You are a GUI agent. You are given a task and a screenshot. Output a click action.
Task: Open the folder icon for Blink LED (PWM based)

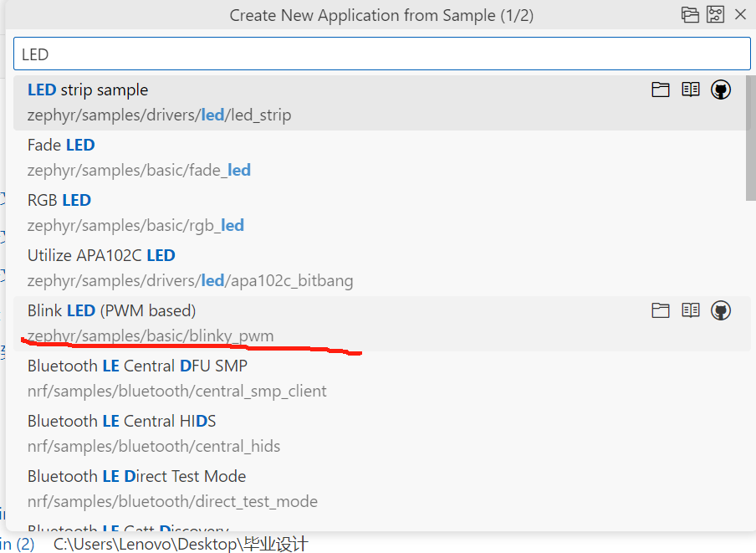point(661,310)
